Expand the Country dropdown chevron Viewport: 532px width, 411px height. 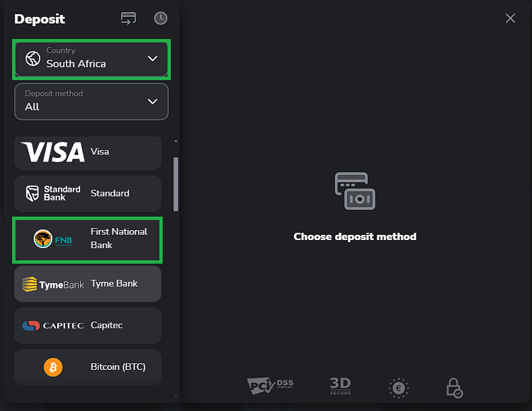coord(153,59)
